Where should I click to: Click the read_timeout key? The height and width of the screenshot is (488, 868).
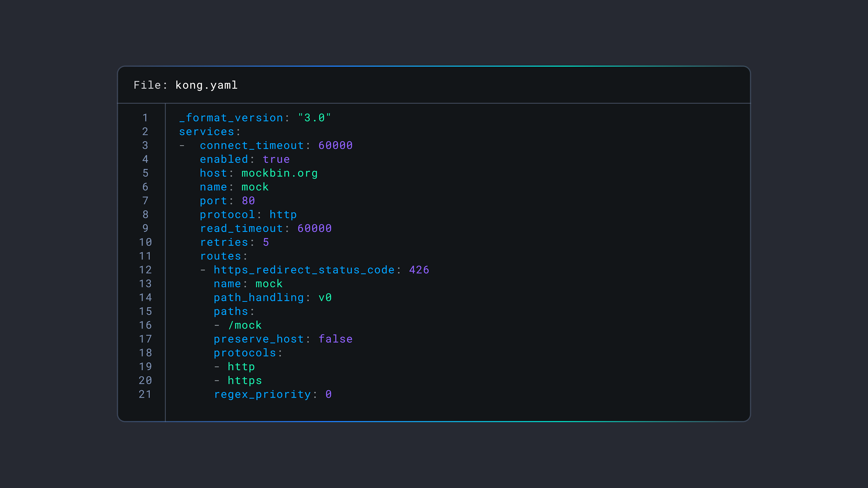[x=241, y=228]
